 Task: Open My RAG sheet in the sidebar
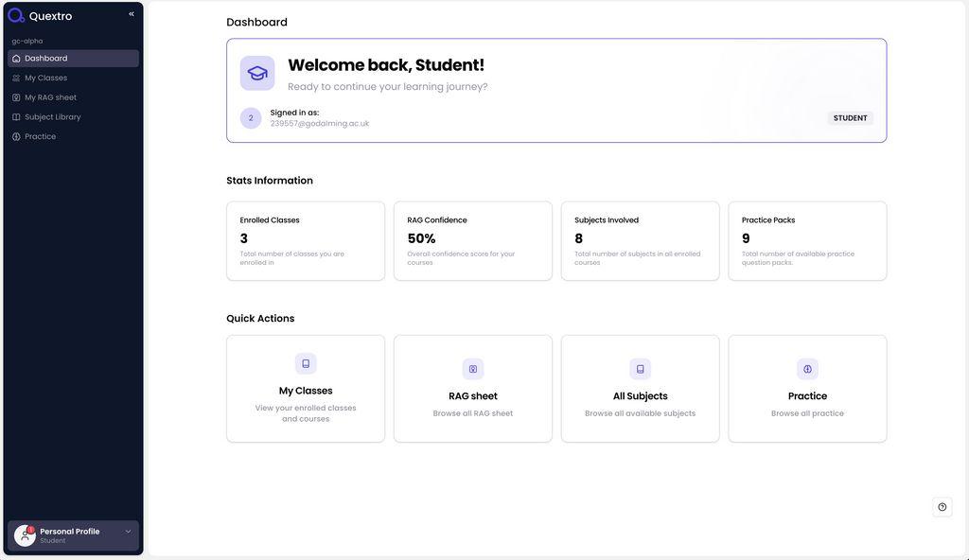73,97
